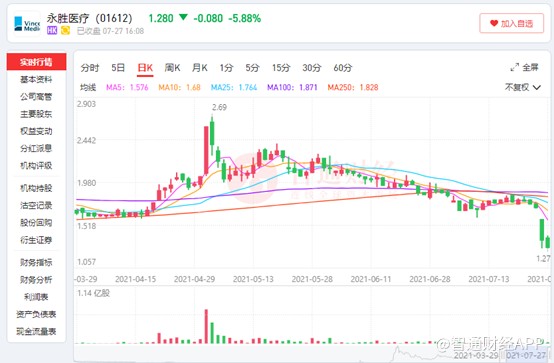The width and height of the screenshot is (554, 363).
Task: Open 基本资料 in the sidebar
Action: 36,80
